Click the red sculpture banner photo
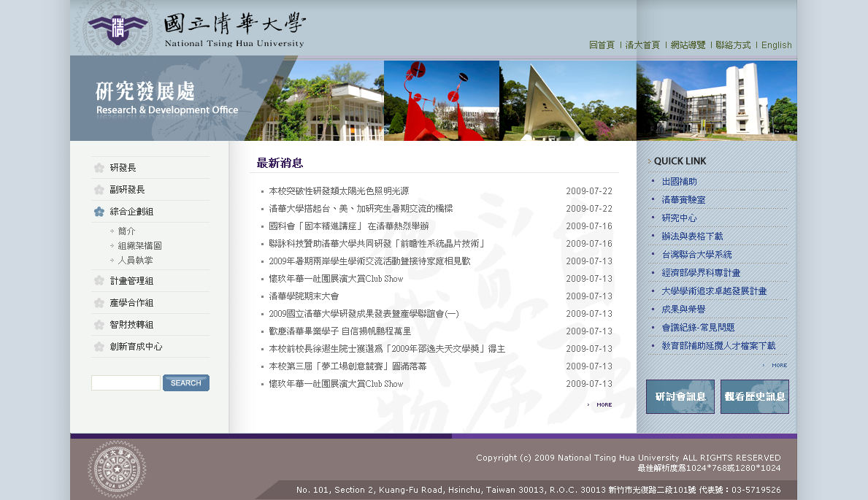The width and height of the screenshot is (868, 500). 442,100
